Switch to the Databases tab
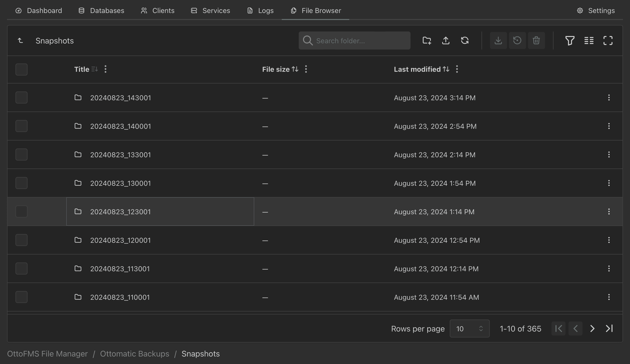This screenshot has height=364, width=630. tap(101, 10)
